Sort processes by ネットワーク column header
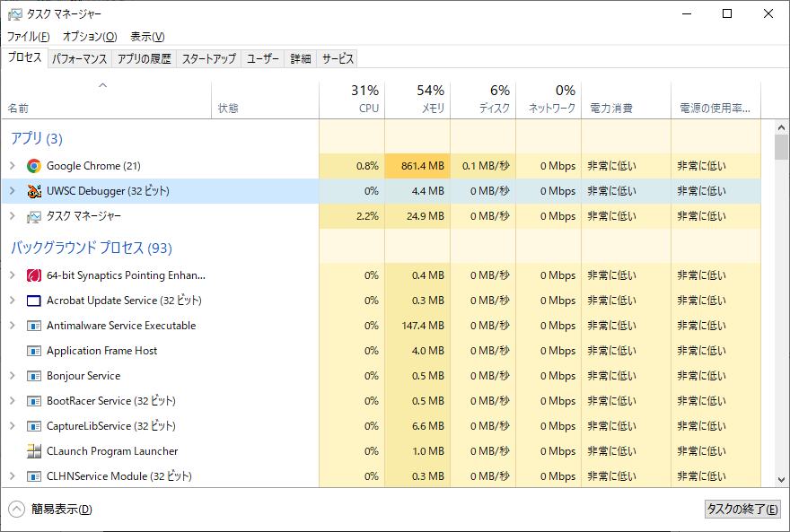Viewport: 790px width, 532px height. pos(549,100)
